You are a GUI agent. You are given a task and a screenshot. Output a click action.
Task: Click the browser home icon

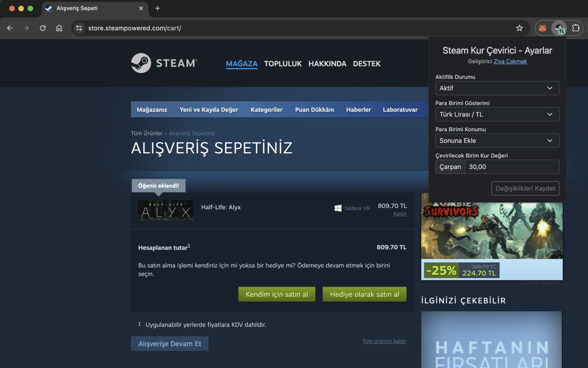[x=59, y=28]
